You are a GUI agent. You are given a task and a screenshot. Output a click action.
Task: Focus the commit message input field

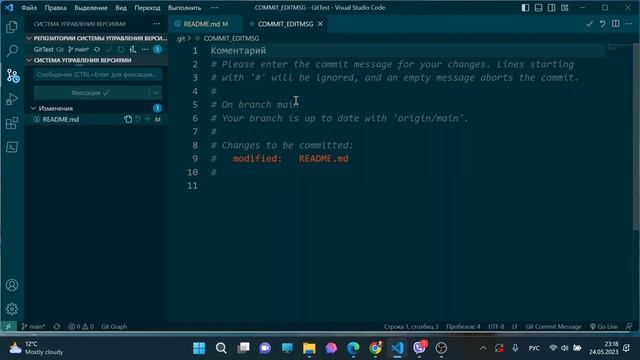[x=98, y=75]
